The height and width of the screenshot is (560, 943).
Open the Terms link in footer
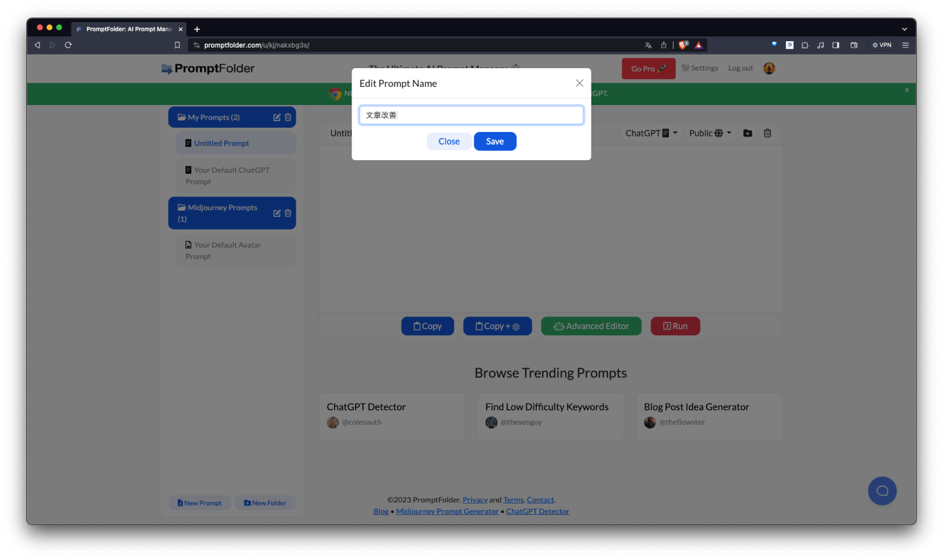(513, 499)
